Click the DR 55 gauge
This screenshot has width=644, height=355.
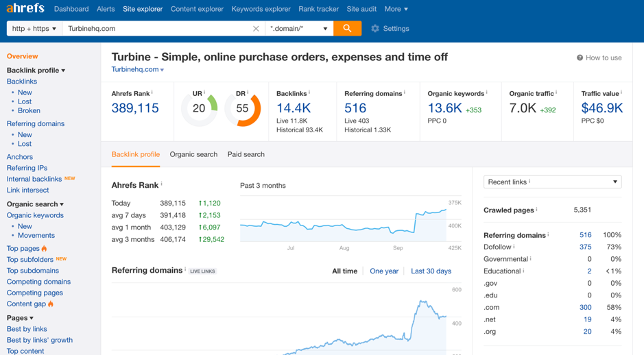[x=242, y=108]
